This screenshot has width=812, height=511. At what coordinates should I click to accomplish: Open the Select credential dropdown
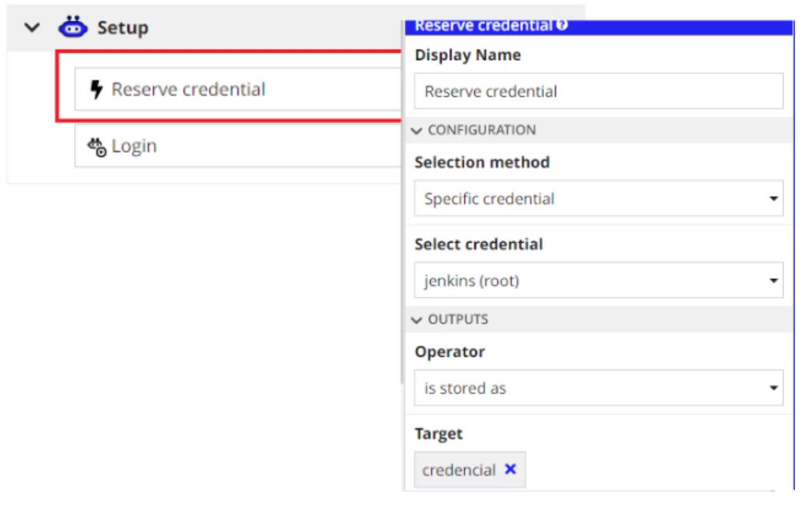pyautogui.click(x=599, y=280)
